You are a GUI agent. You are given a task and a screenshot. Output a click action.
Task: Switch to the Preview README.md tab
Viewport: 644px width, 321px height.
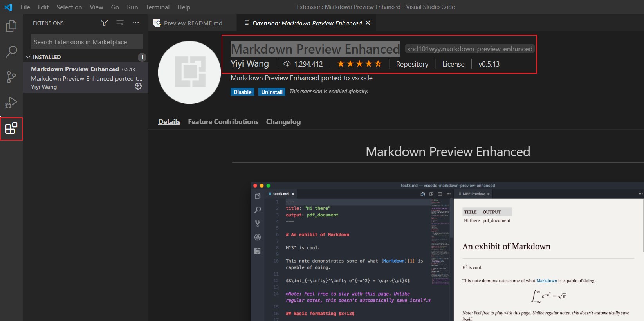(193, 23)
